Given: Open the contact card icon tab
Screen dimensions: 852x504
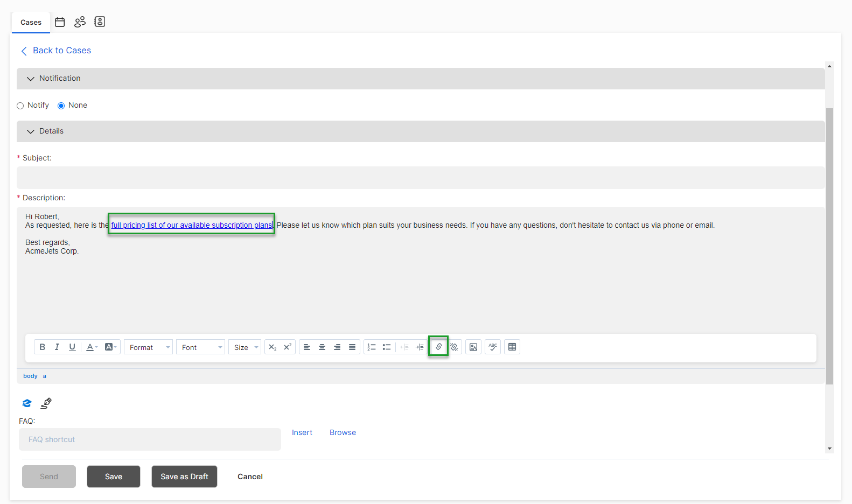Looking at the screenshot, I should coord(100,22).
